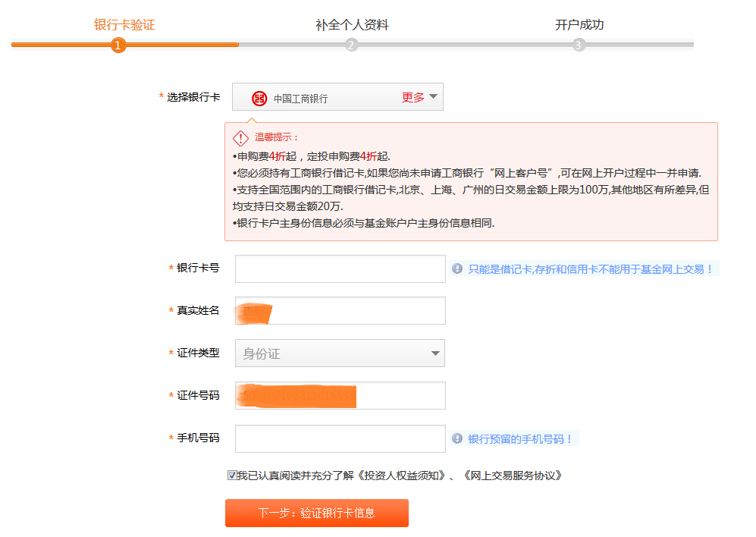Click the warning icon beside 温馨提示
Image resolution: width=756 pixels, height=537 pixels.
240,137
